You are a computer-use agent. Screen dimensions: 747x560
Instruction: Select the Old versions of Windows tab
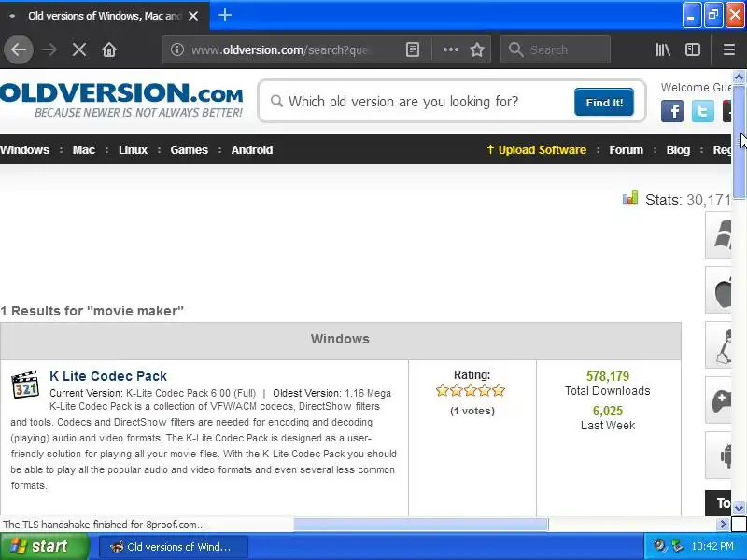click(105, 16)
